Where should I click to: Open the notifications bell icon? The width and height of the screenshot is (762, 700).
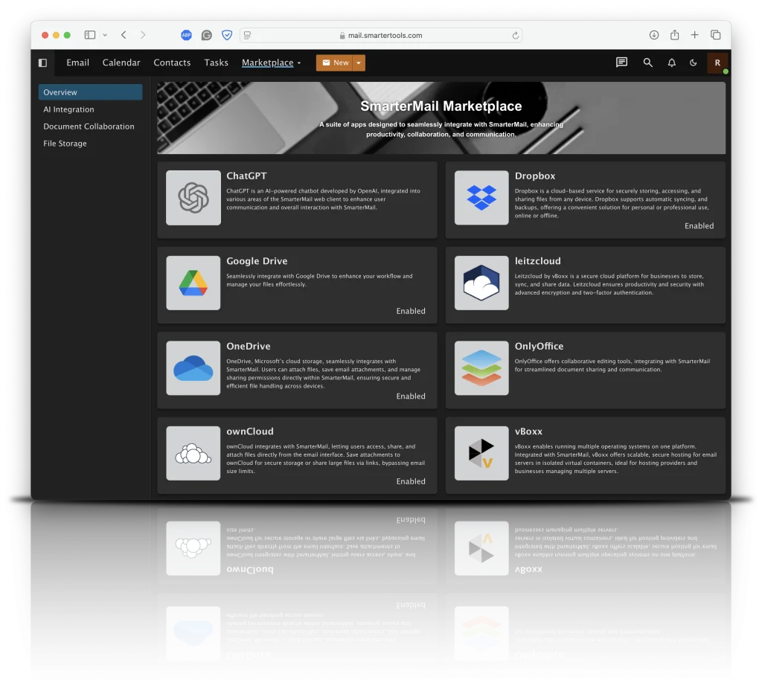click(x=672, y=62)
